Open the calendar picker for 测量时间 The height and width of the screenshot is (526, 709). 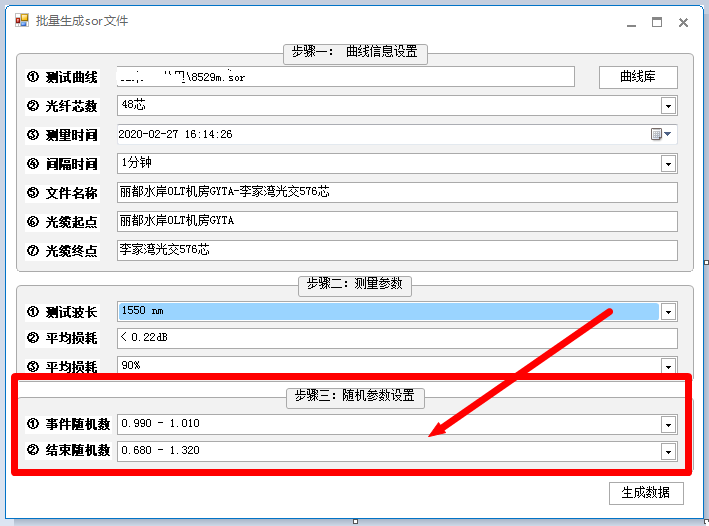661,134
